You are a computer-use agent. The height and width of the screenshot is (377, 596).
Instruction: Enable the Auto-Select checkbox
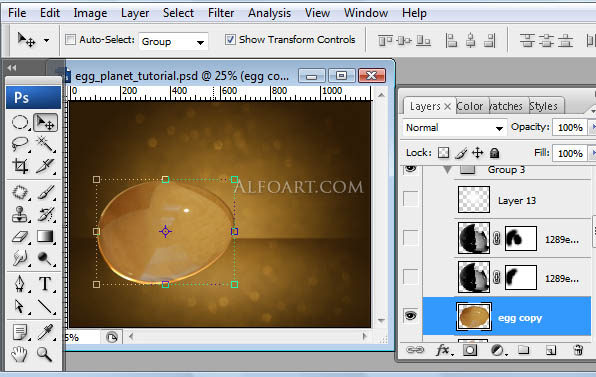(x=70, y=40)
